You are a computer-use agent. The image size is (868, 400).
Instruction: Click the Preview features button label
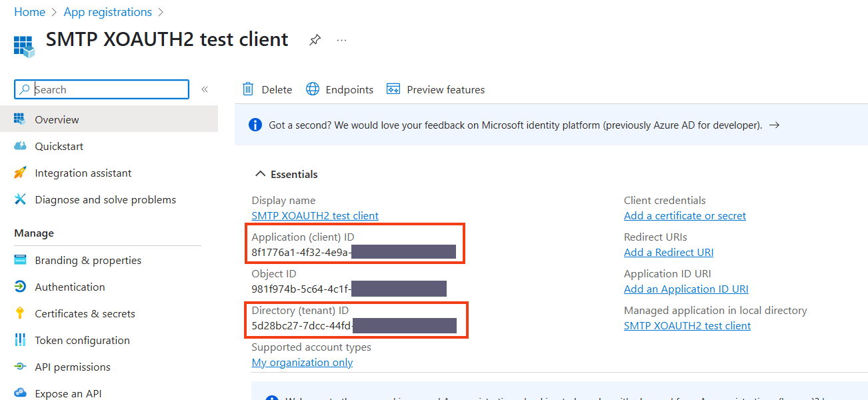point(446,89)
